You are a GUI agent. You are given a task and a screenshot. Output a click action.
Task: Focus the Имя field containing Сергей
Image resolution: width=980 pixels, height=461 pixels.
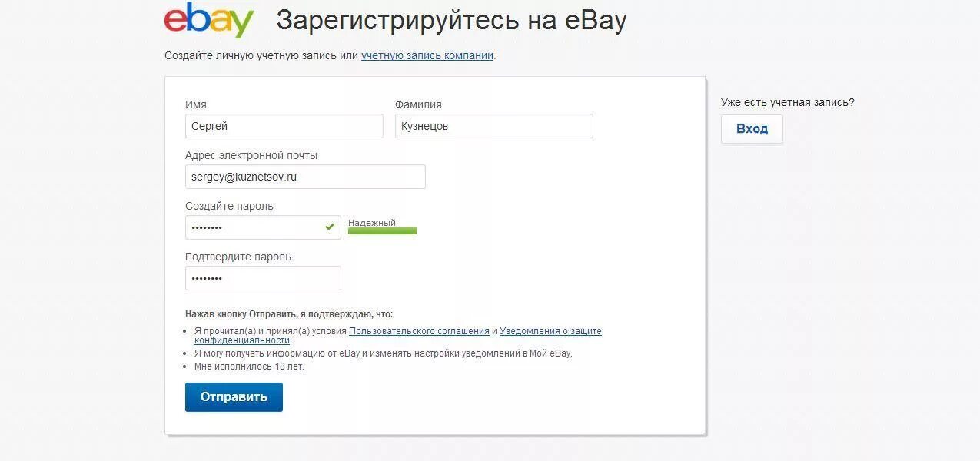click(x=284, y=126)
